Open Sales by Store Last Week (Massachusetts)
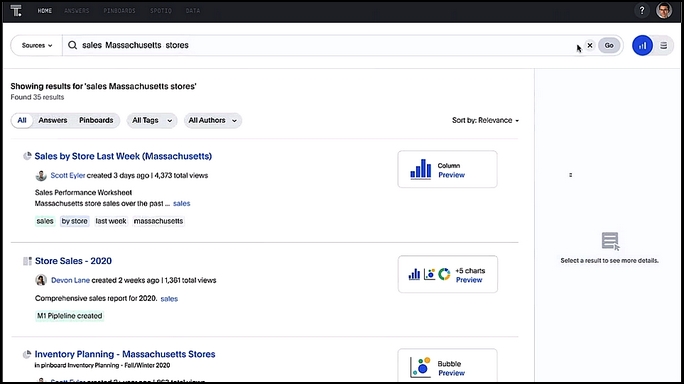 pos(123,156)
